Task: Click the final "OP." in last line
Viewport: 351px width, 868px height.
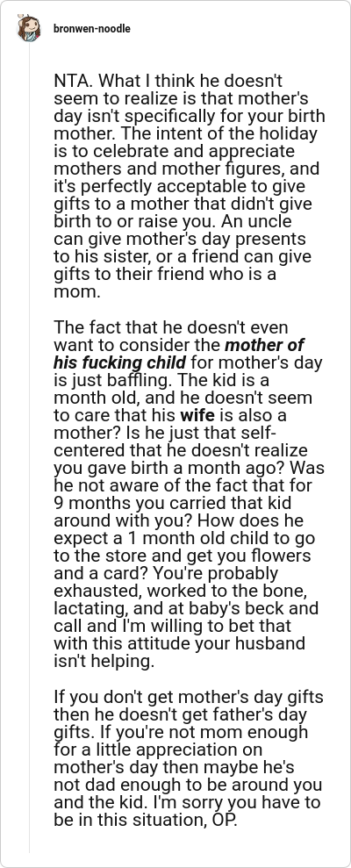Action: [x=225, y=820]
